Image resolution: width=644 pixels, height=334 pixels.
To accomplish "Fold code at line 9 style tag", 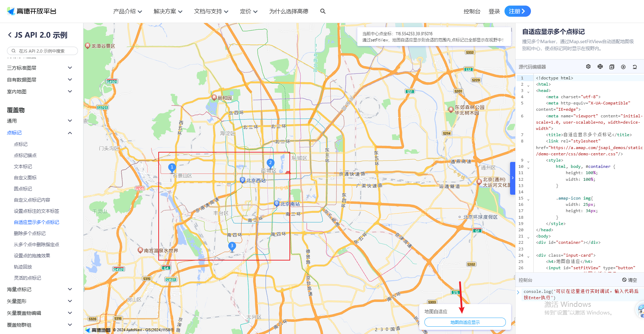I will tap(528, 161).
